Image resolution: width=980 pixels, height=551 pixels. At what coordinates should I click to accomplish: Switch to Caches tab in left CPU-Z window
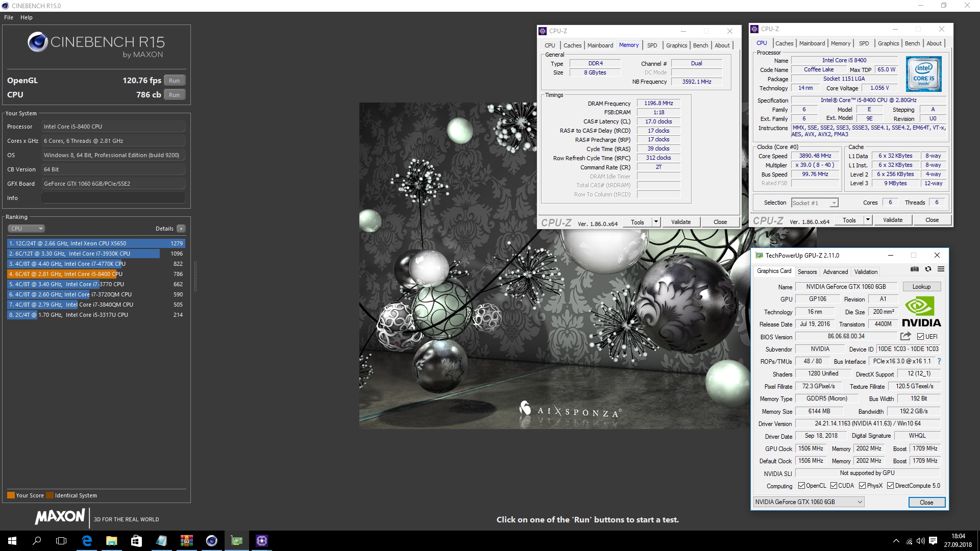(x=572, y=45)
